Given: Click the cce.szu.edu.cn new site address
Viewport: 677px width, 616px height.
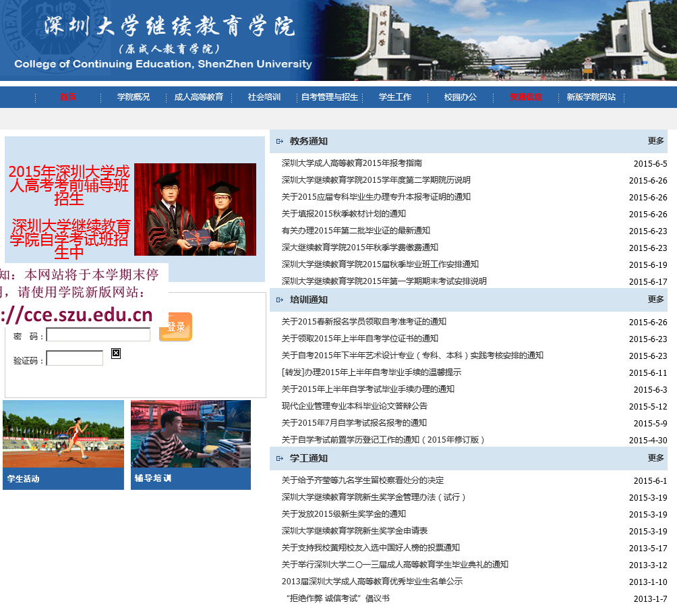Looking at the screenshot, I should click(77, 315).
